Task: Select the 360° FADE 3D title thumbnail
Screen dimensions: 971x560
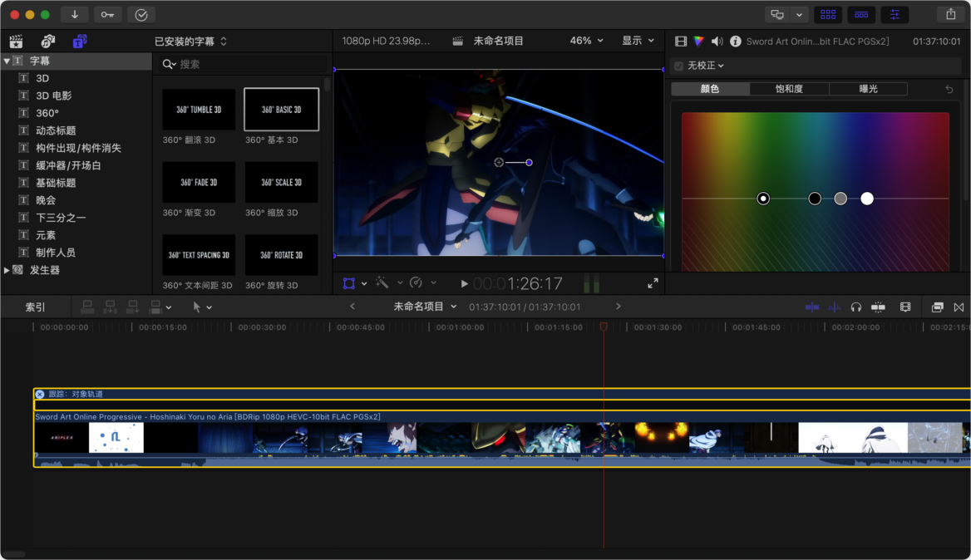Action: tap(199, 183)
